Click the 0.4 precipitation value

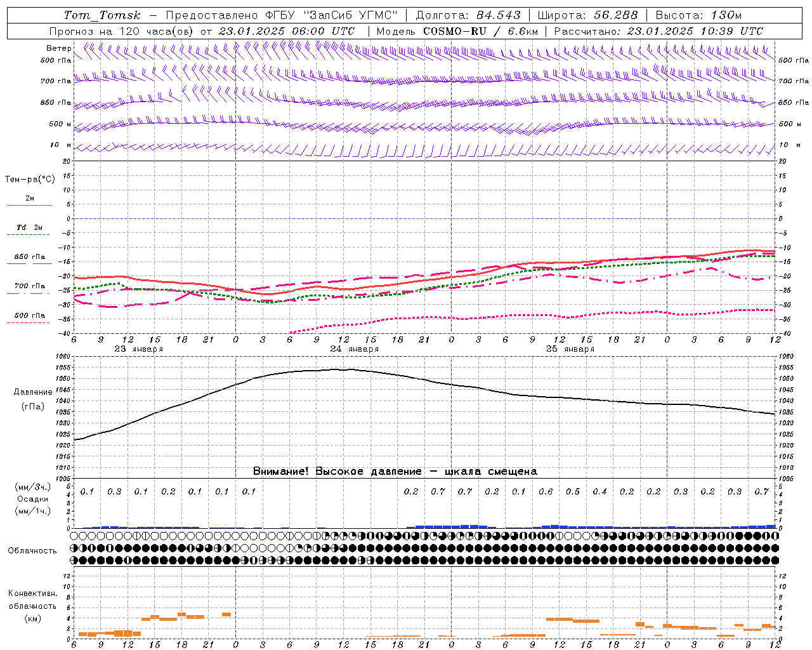pyautogui.click(x=599, y=491)
